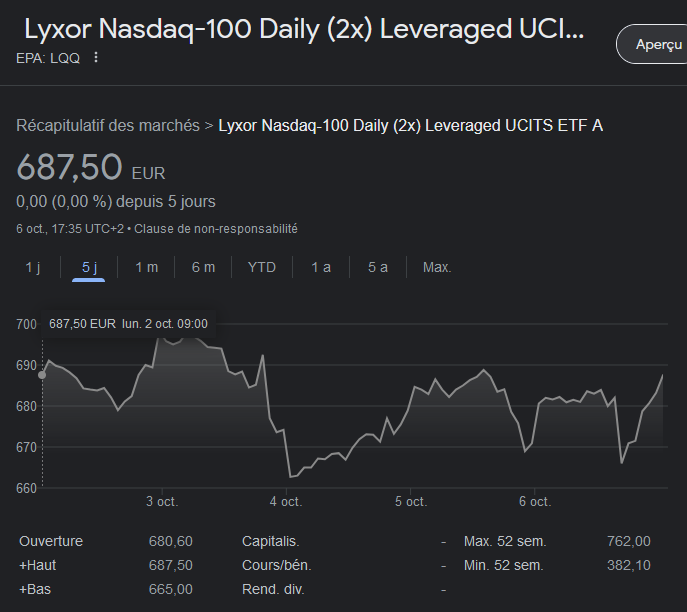Click the Aperçu button
Viewport: 687px width, 612px height.
pyautogui.click(x=657, y=45)
